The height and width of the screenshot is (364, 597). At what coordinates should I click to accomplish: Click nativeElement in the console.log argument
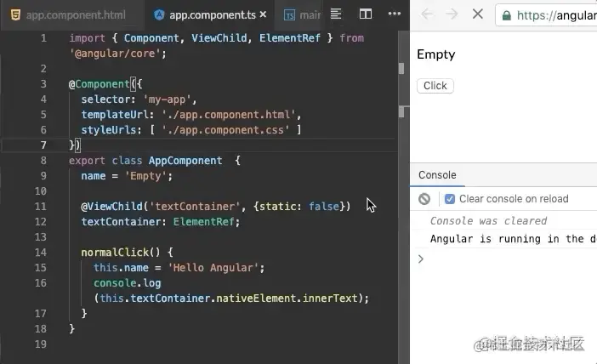(256, 299)
